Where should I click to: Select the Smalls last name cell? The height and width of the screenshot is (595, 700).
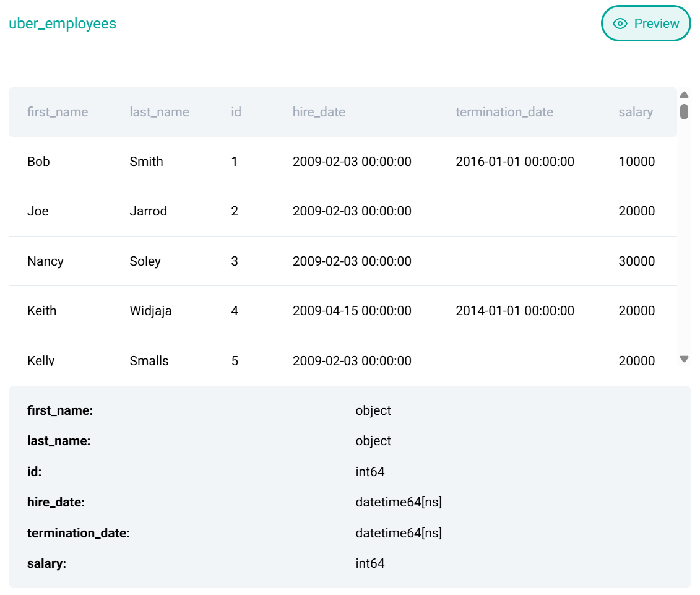[x=149, y=360]
